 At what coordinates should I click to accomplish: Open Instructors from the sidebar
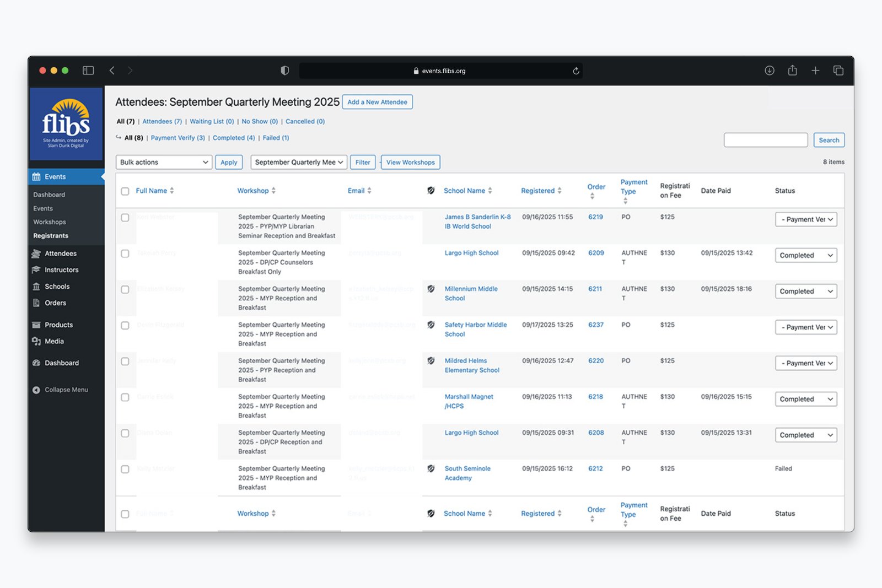tap(61, 270)
